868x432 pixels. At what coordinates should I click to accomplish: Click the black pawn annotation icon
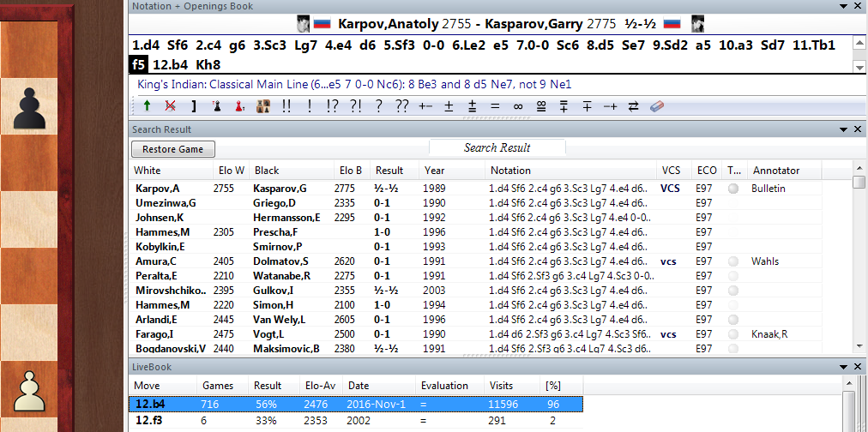(x=216, y=106)
